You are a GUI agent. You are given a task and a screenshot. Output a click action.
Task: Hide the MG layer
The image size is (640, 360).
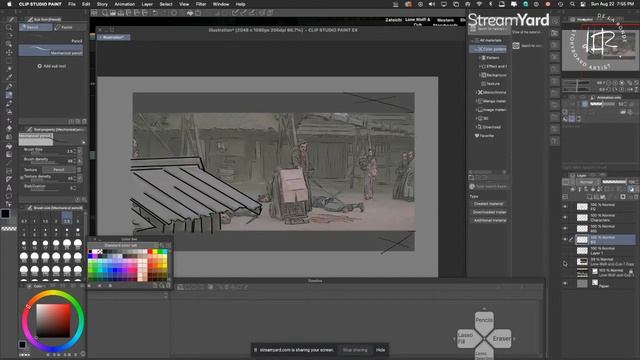pyautogui.click(x=565, y=229)
